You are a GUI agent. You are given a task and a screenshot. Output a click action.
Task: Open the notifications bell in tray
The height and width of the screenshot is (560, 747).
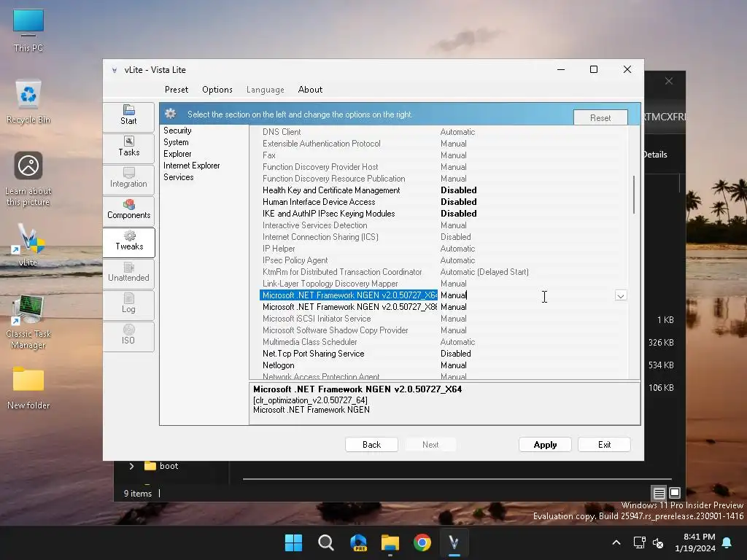pyautogui.click(x=727, y=542)
